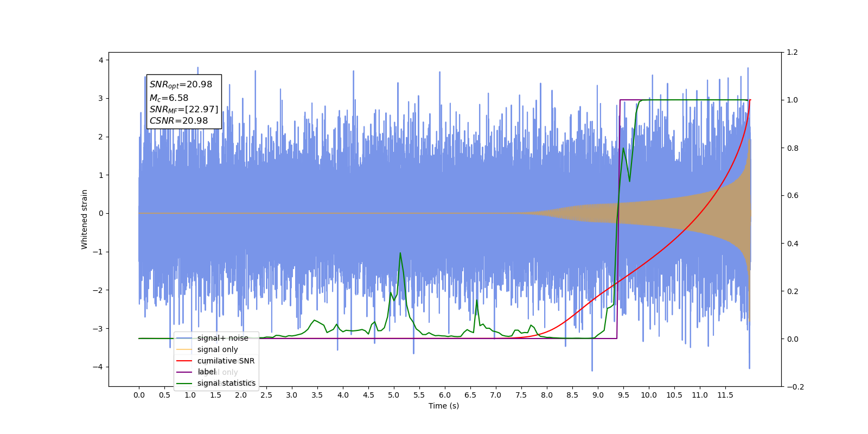Click the 3.5 x-axis tick label

(317, 395)
